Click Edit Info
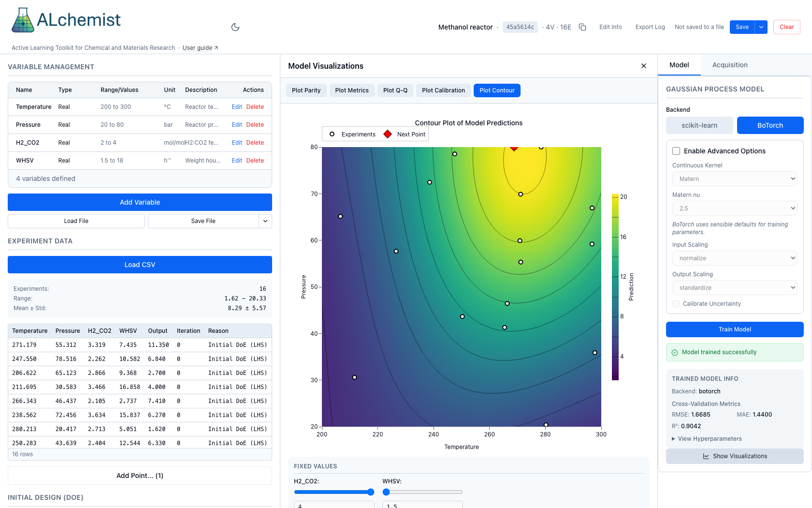The image size is (812, 508). tap(610, 27)
